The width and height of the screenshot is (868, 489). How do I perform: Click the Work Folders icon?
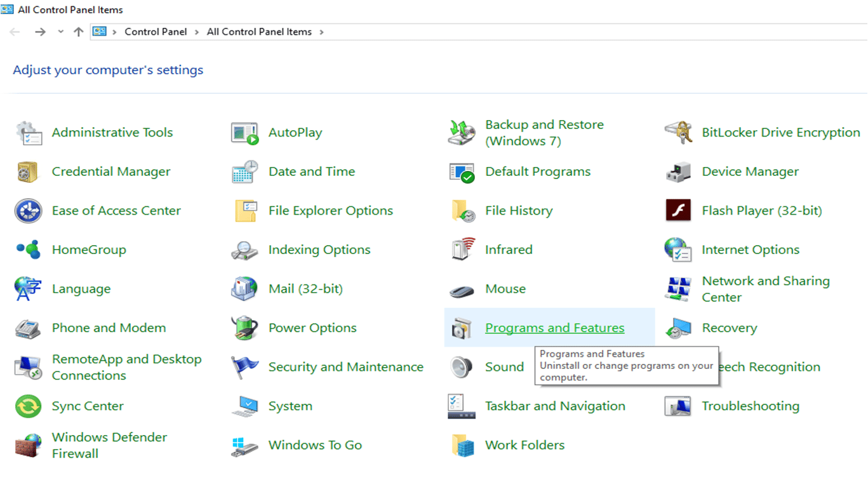463,445
